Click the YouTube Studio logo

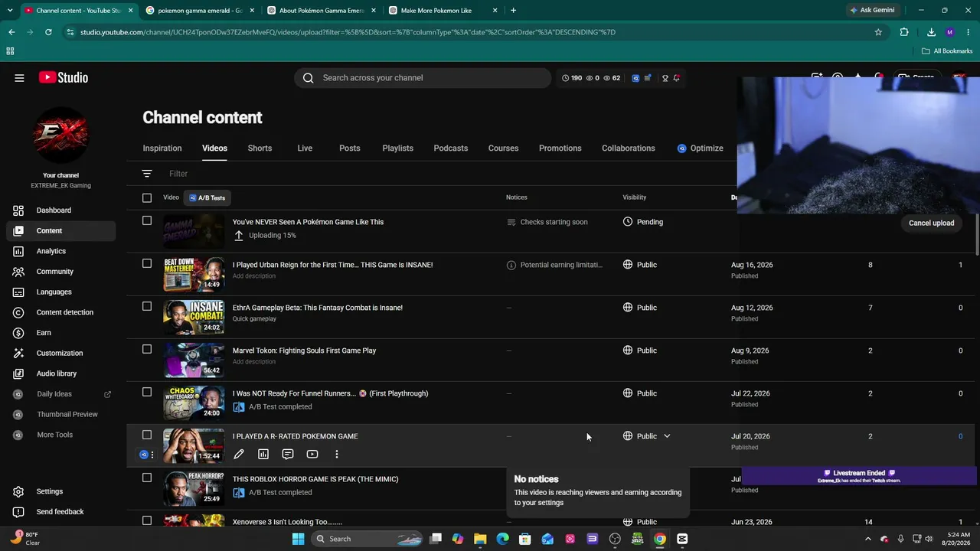[x=64, y=77]
